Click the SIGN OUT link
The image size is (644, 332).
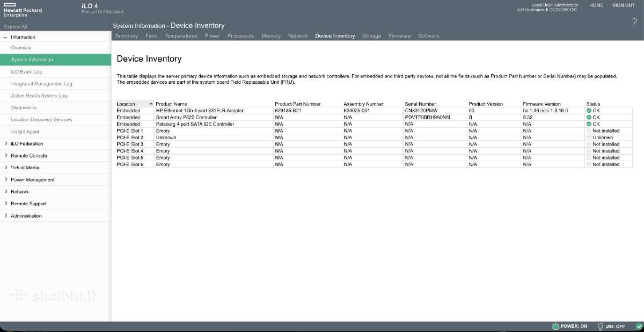tap(624, 5)
